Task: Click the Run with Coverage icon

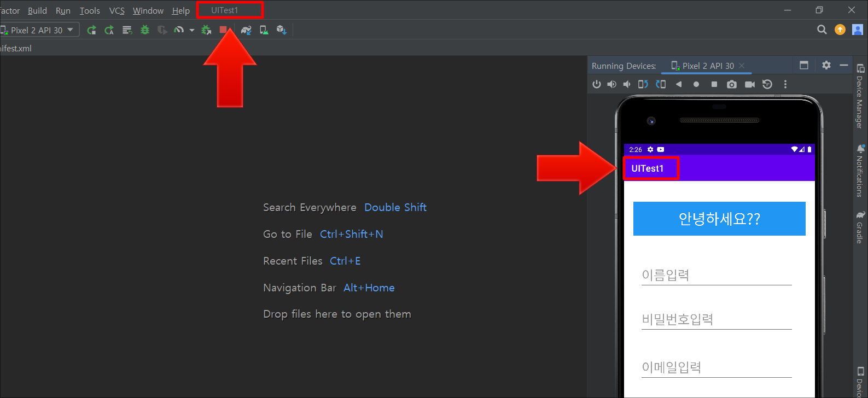Action: click(x=162, y=30)
